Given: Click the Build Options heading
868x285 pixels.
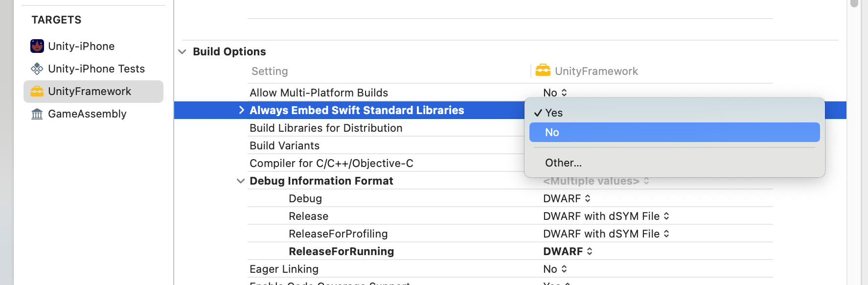Looking at the screenshot, I should coord(229,51).
